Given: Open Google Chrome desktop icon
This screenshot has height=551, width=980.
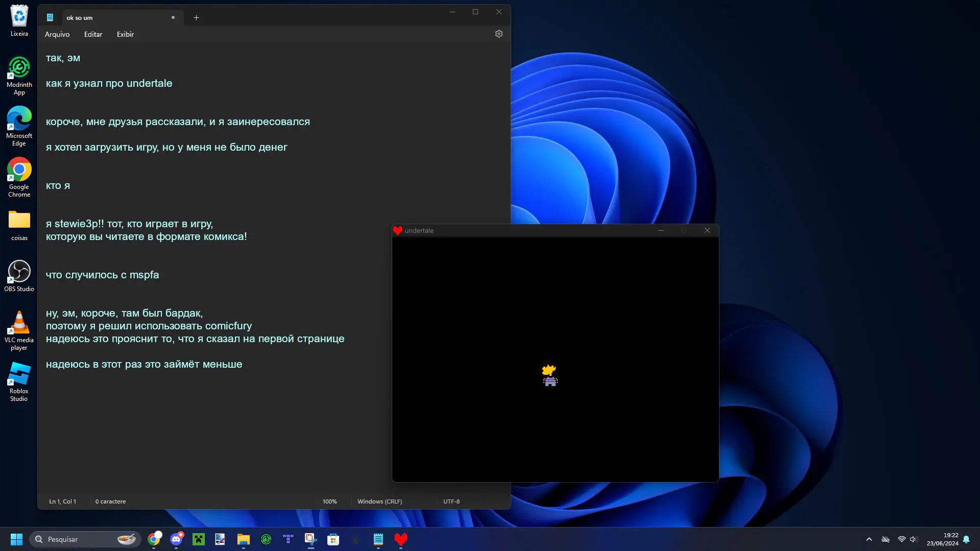Looking at the screenshot, I should (19, 178).
